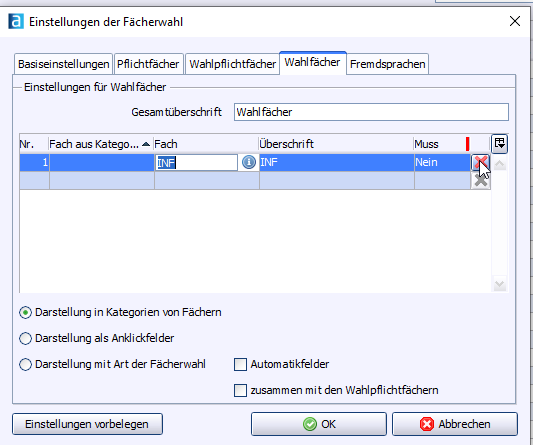Click the gray X on the empty row

click(480, 181)
